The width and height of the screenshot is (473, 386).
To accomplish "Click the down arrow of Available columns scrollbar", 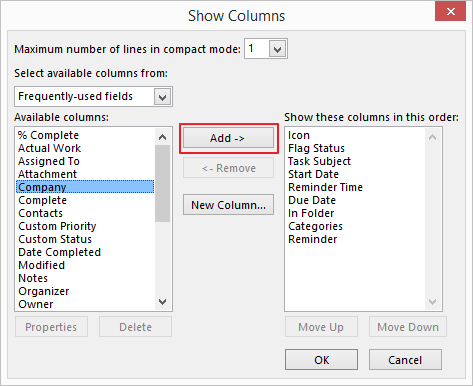I will [162, 302].
